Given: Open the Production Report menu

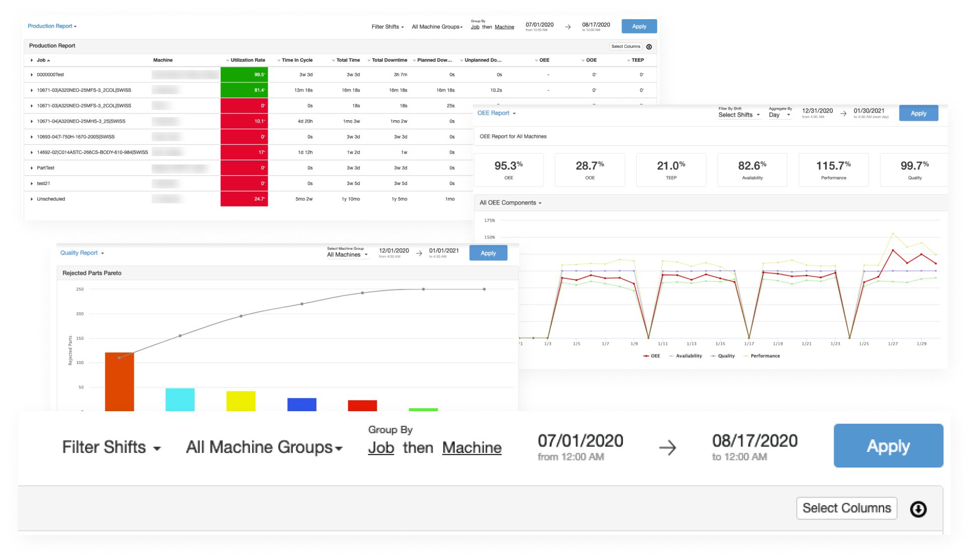Looking at the screenshot, I should [x=52, y=26].
